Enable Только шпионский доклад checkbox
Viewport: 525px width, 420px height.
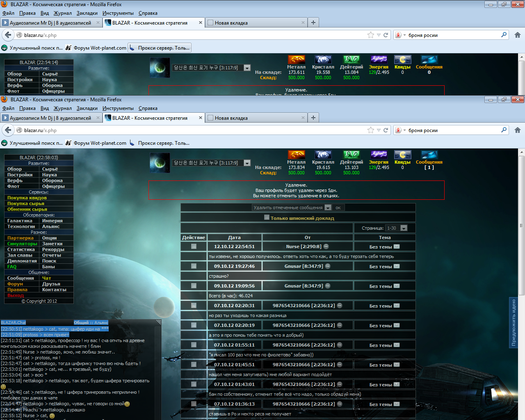[267, 217]
